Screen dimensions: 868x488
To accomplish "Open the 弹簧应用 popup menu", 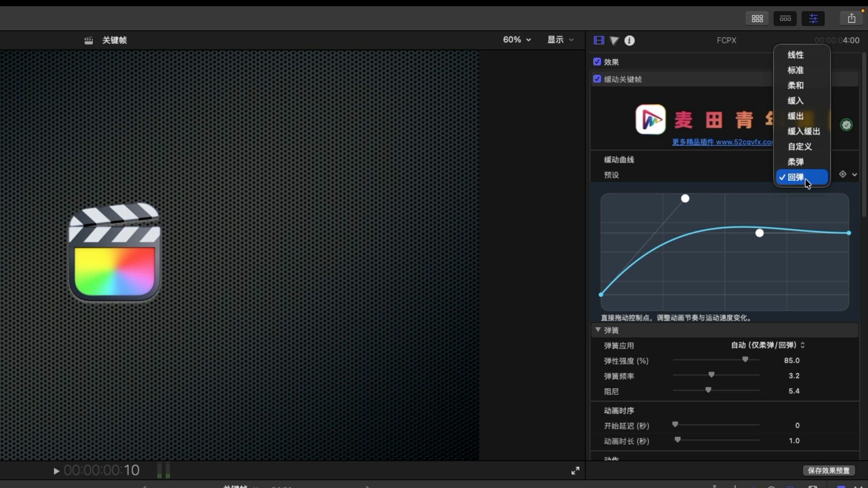I will click(x=768, y=345).
